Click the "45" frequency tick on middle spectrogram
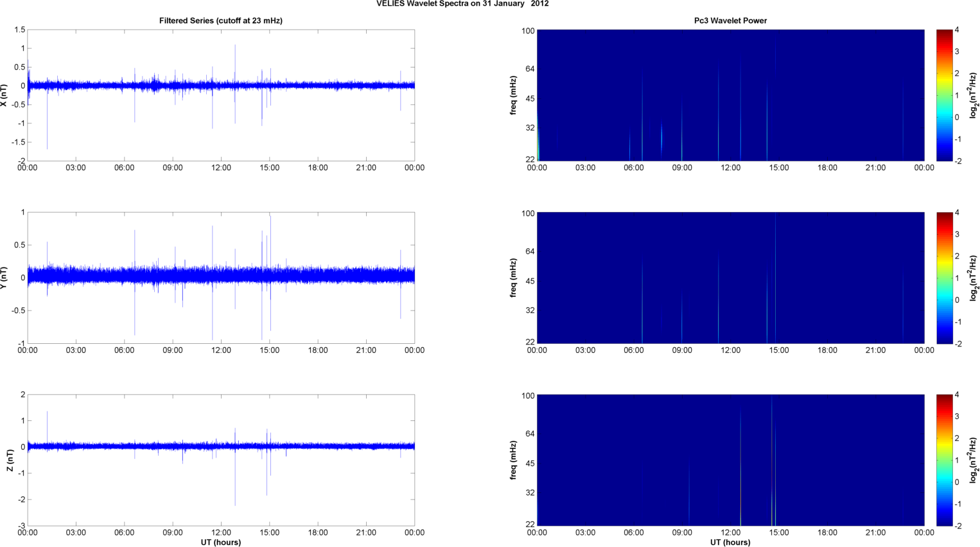Screen dimensions: 980x547 (x=530, y=282)
